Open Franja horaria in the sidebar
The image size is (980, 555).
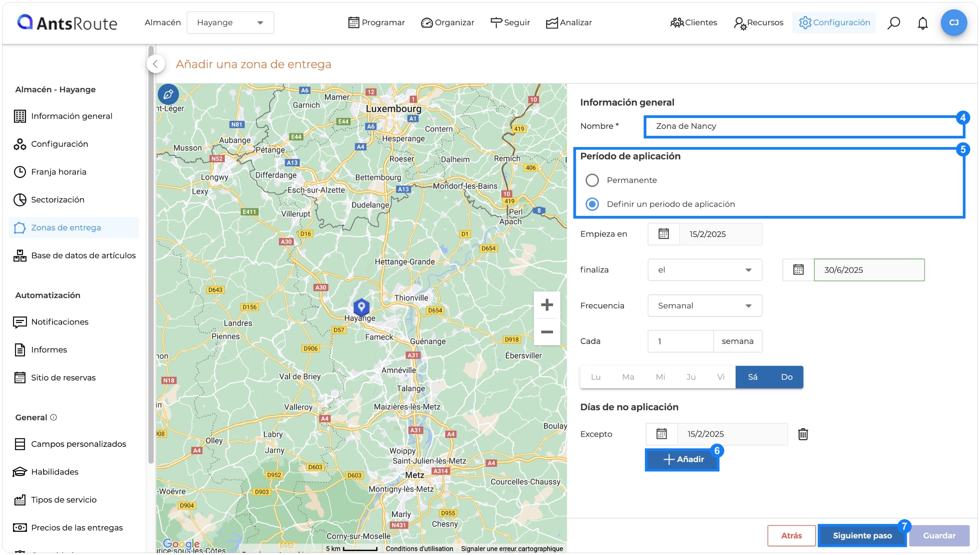pyautogui.click(x=73, y=172)
